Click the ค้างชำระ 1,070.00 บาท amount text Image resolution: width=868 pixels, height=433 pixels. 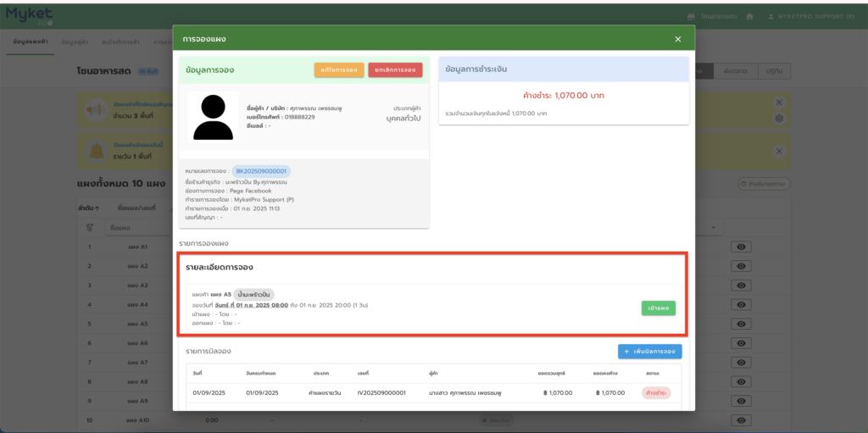tap(564, 95)
